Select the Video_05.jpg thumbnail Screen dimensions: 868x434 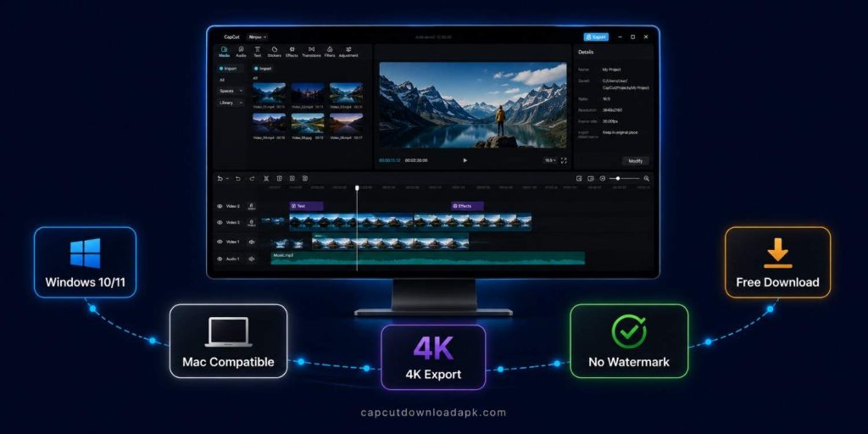(x=308, y=123)
